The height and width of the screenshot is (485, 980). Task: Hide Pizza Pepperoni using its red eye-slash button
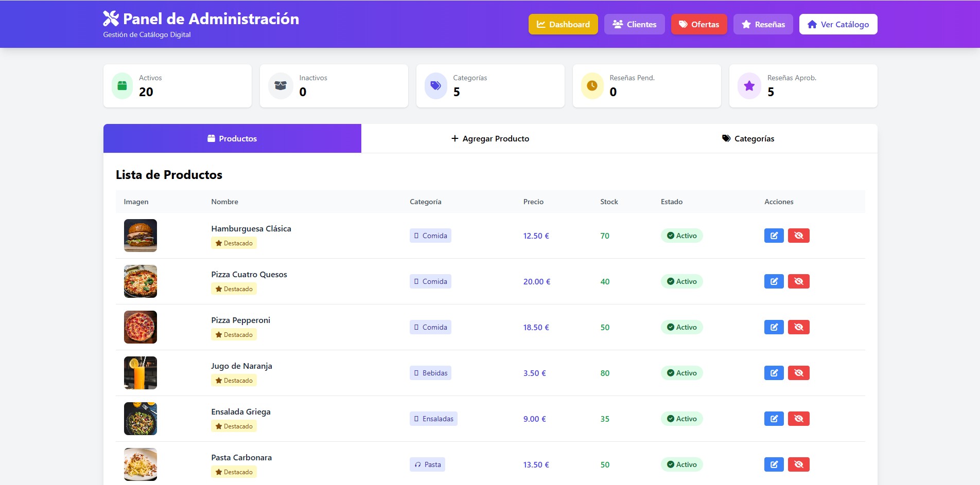(799, 327)
